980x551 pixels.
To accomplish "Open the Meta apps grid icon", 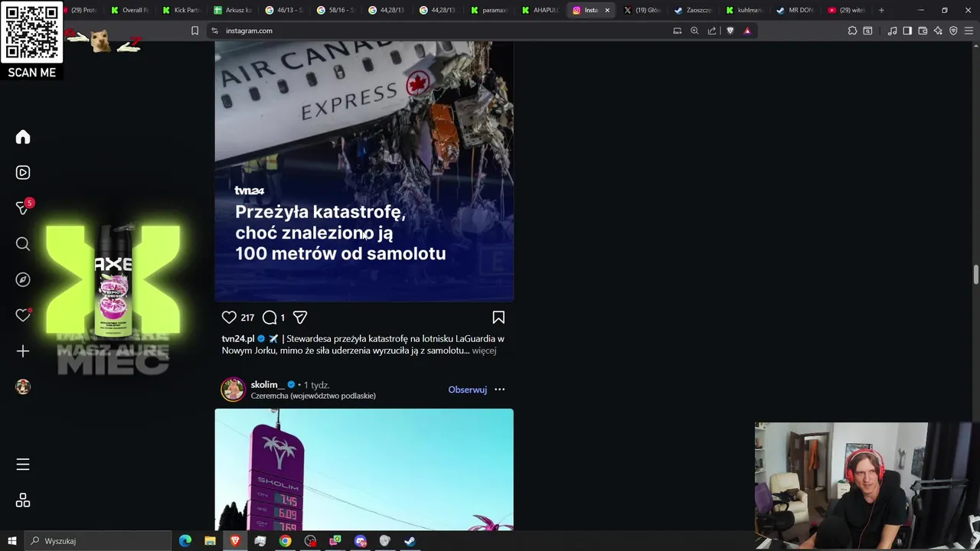I will 23,500.
